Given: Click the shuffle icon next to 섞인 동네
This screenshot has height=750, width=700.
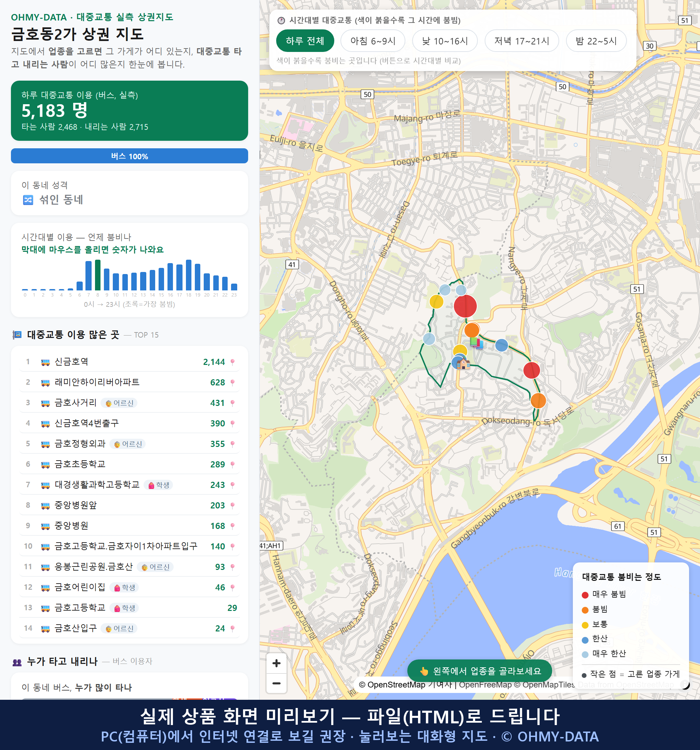Looking at the screenshot, I should pos(28,200).
